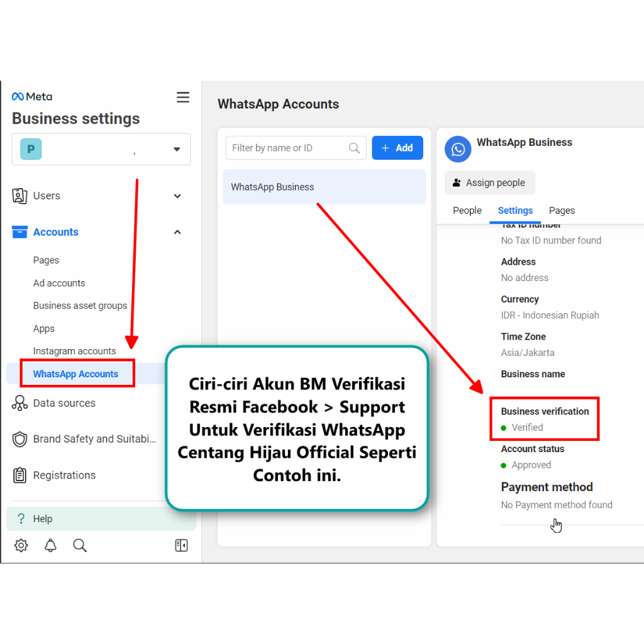Click the WhatsApp Business logo icon
The image size is (644, 644).
point(457,149)
